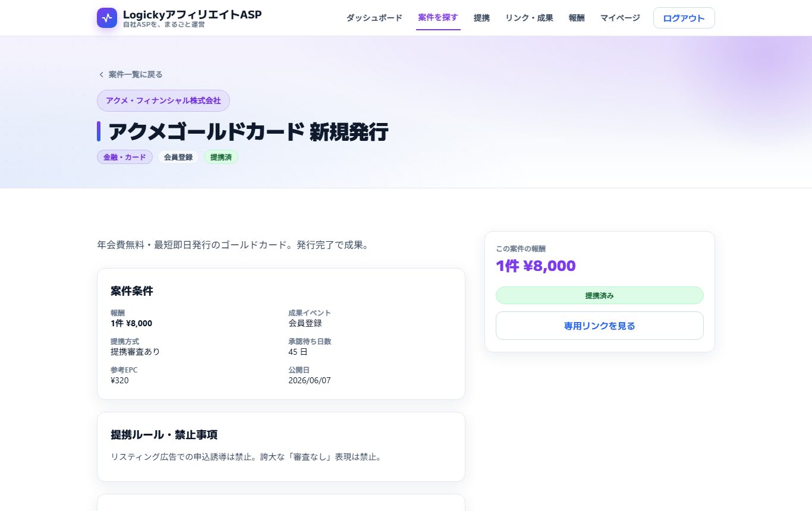Click the LogickyアフィリエイトASP site title
812x511 pixels.
192,14
